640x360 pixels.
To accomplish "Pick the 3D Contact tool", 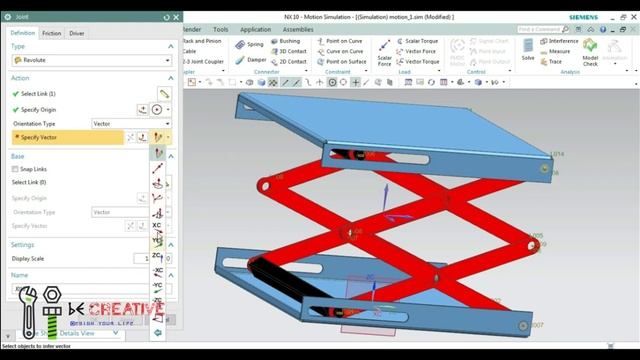I will [289, 51].
